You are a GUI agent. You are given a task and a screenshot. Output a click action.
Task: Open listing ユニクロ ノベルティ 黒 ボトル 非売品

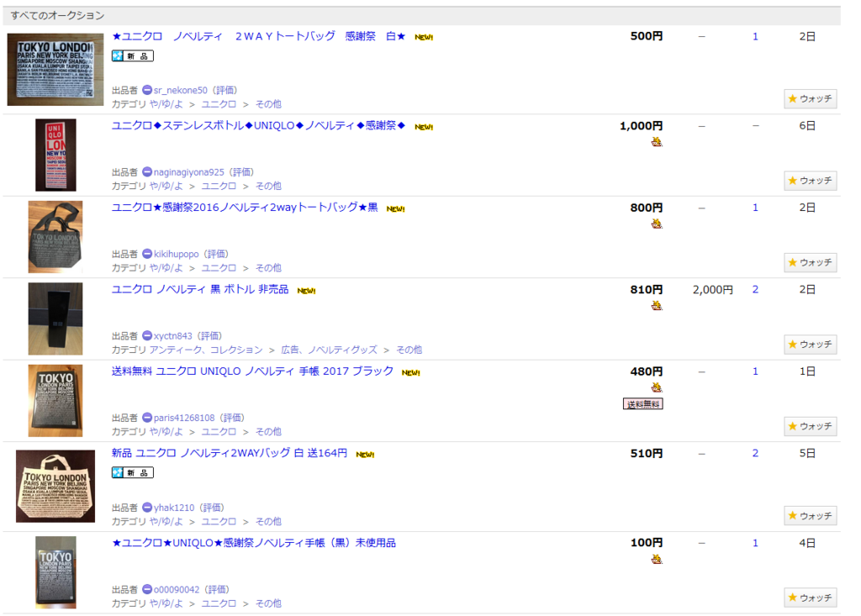200,289
